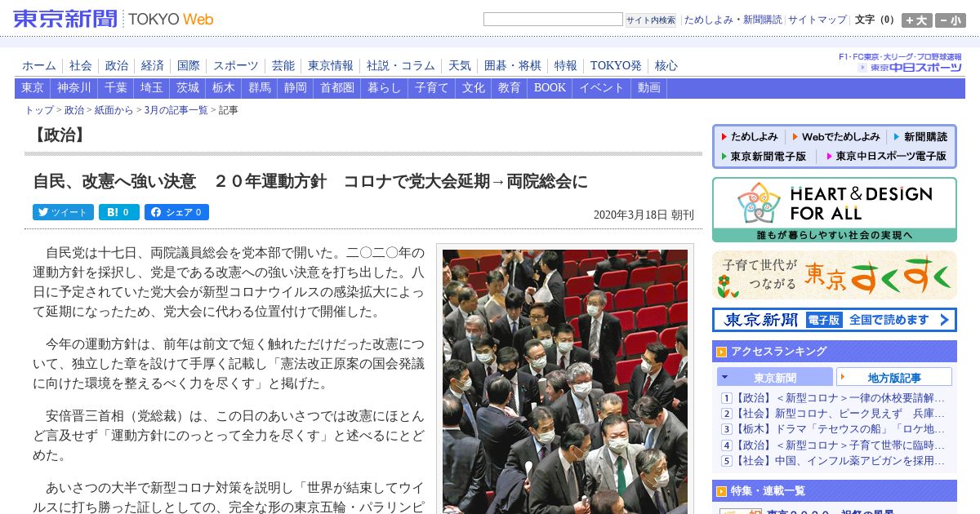Open the 東京新聞電子版 link in the subscription box

pyautogui.click(x=763, y=156)
